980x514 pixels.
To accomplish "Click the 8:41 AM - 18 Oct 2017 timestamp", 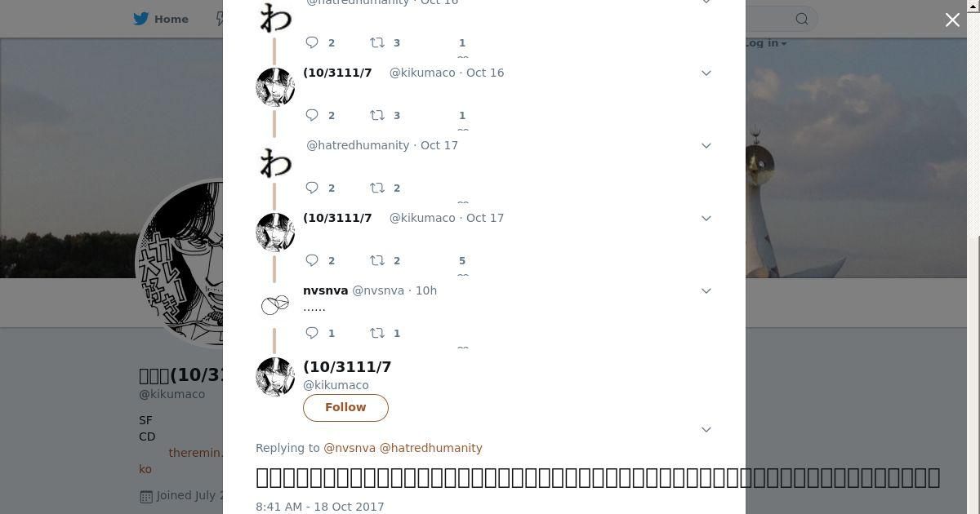I will (x=320, y=507).
